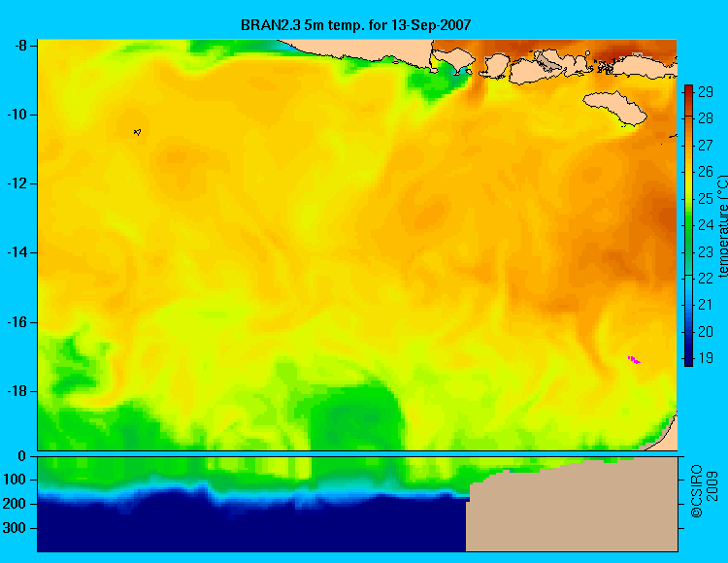Click the 20 value on the colorbar
This screenshot has width=728, height=563.
(706, 332)
